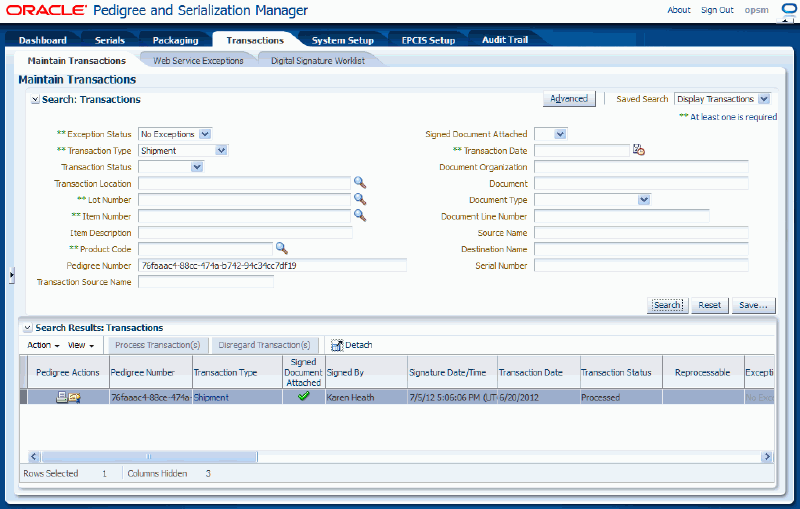Open the Transaction Date calendar picker
The height and width of the screenshot is (509, 800).
[639, 149]
